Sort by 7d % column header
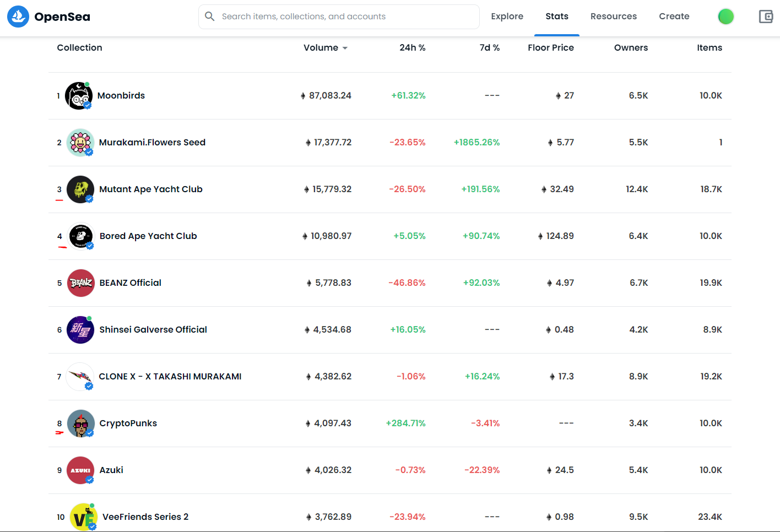 [490, 48]
